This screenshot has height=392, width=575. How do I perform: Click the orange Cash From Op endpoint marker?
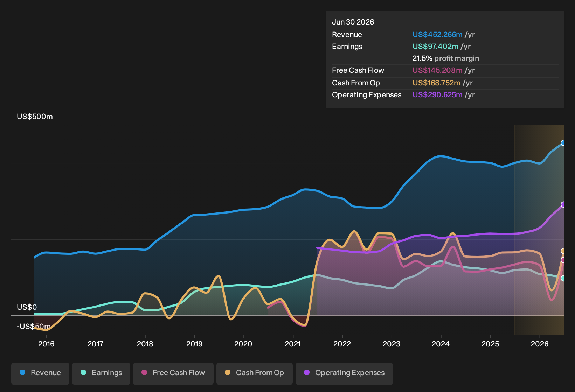coord(563,251)
